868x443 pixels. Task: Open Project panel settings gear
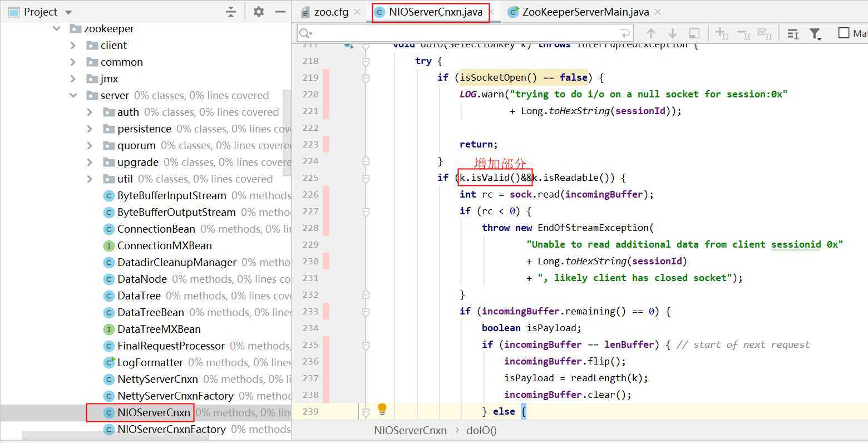[258, 12]
